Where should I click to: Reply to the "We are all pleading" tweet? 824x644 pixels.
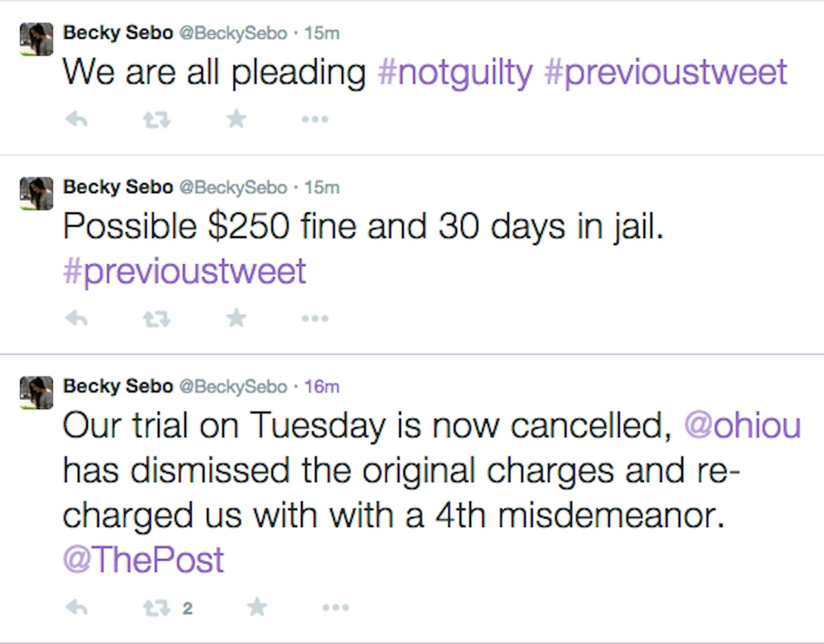77,120
